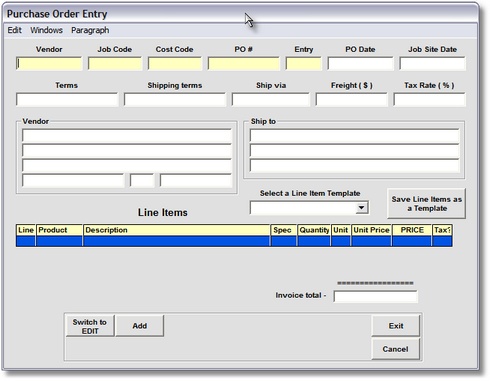This screenshot has height=381, width=490.
Task: Click third line of Ship to box
Action: 354,166
